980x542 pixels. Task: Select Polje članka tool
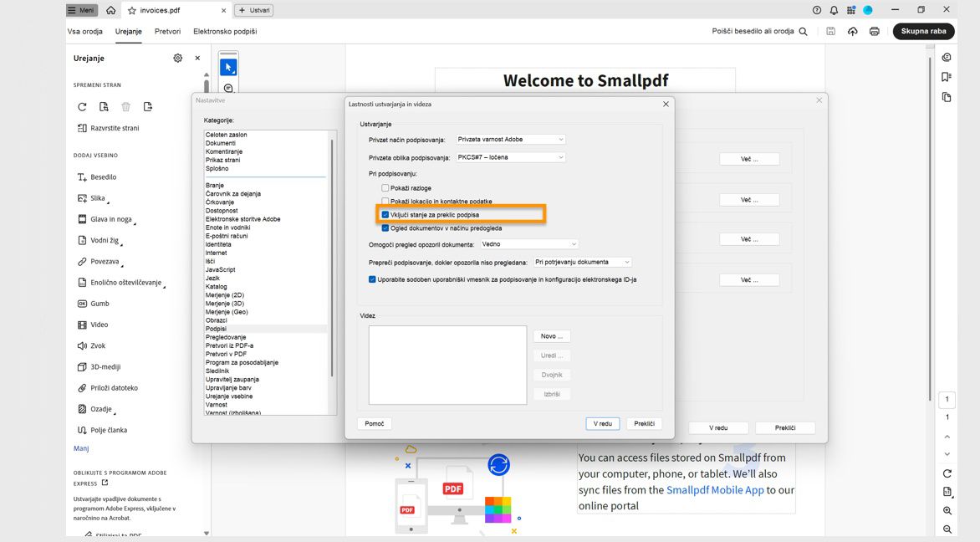(102, 430)
